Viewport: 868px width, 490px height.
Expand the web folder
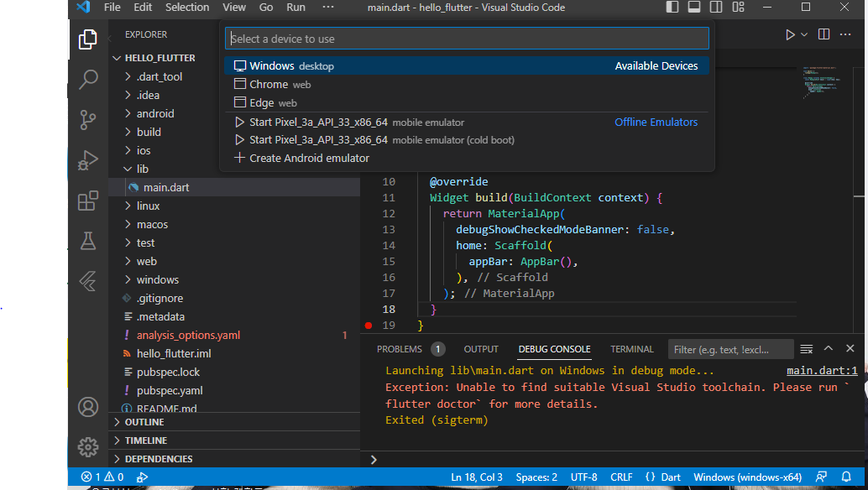[x=234, y=261]
